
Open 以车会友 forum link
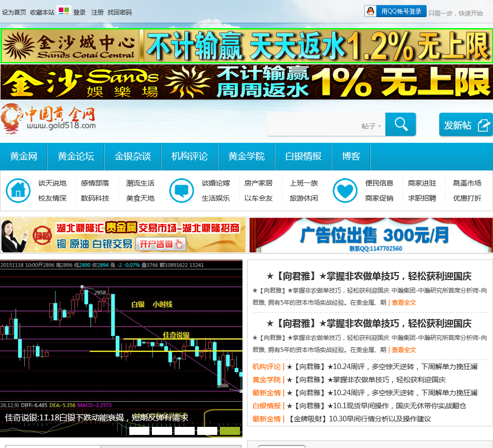click(259, 198)
